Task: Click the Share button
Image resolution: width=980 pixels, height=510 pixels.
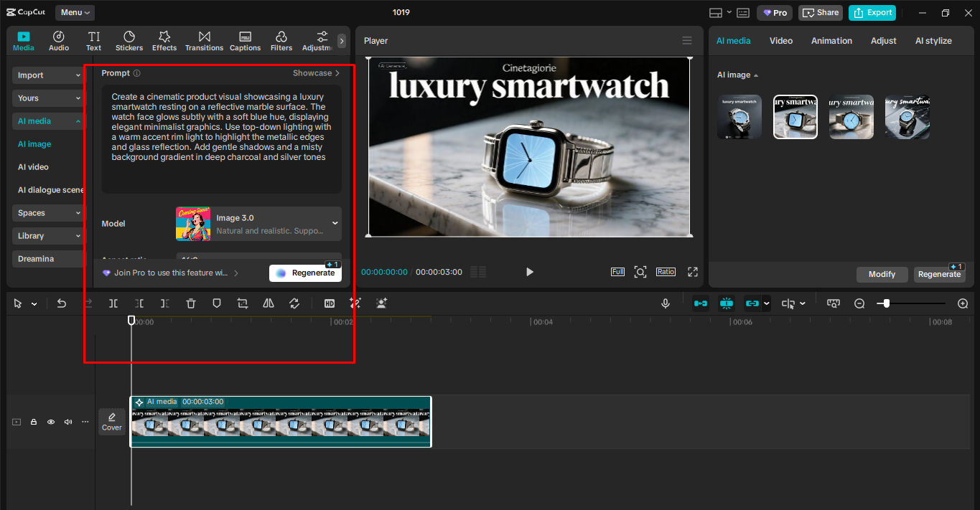Action: click(820, 12)
